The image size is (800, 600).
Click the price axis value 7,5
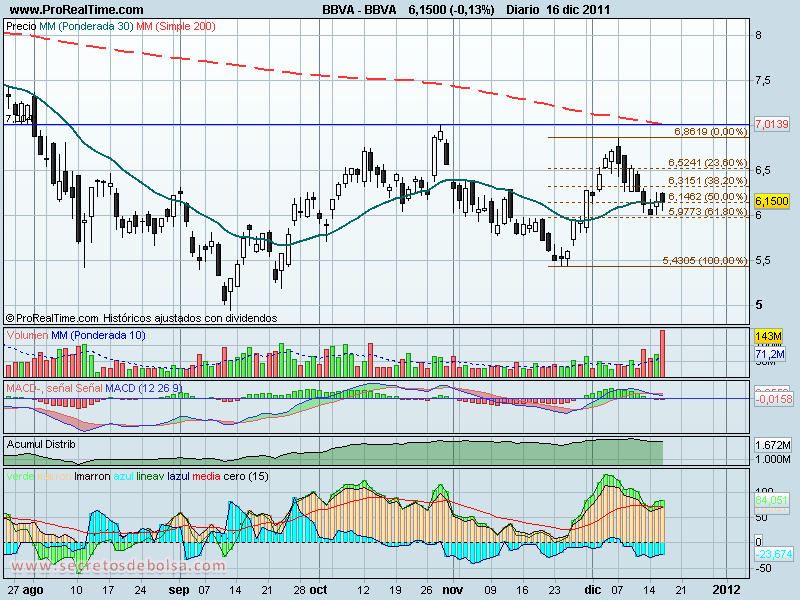[763, 80]
